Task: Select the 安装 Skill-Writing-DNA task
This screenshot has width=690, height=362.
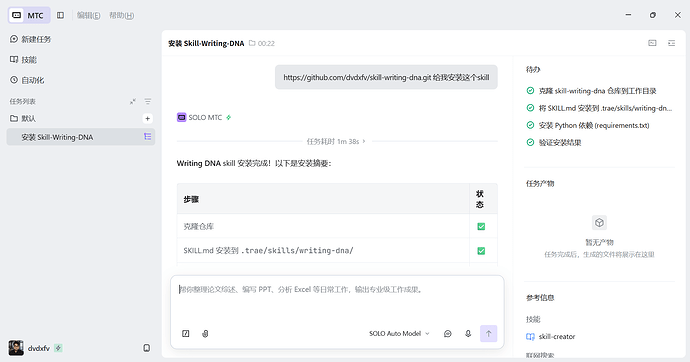Action: pyautogui.click(x=81, y=137)
